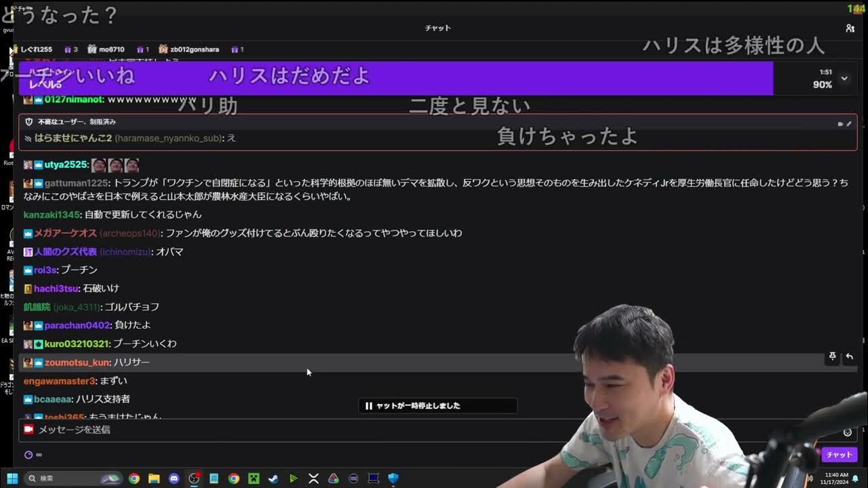Open Windows Security shield on taskbar
868x488 pixels.
coord(393,479)
